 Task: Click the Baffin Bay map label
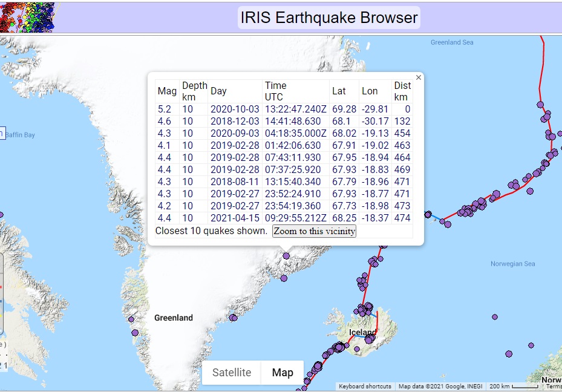pos(20,135)
